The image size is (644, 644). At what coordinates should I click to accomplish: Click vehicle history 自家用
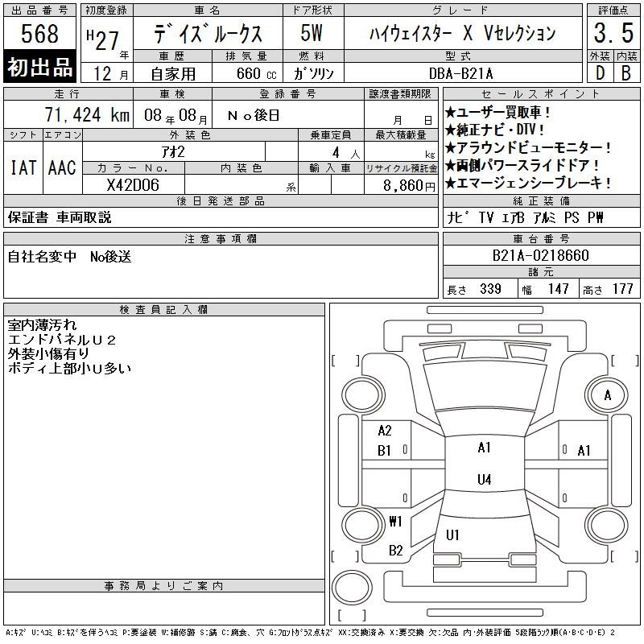pos(173,74)
